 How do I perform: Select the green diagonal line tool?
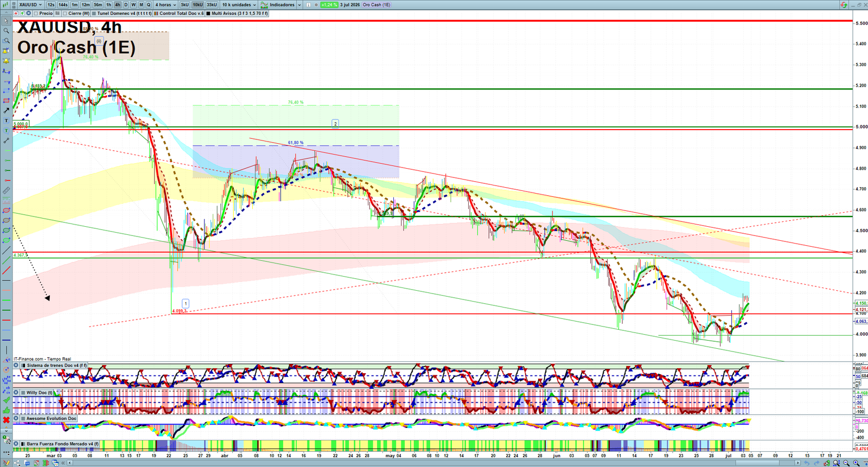coord(6,260)
